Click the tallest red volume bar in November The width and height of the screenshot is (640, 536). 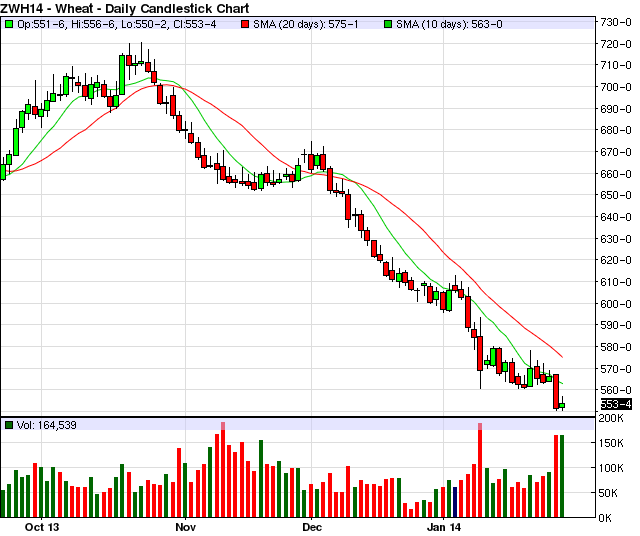coord(223,470)
